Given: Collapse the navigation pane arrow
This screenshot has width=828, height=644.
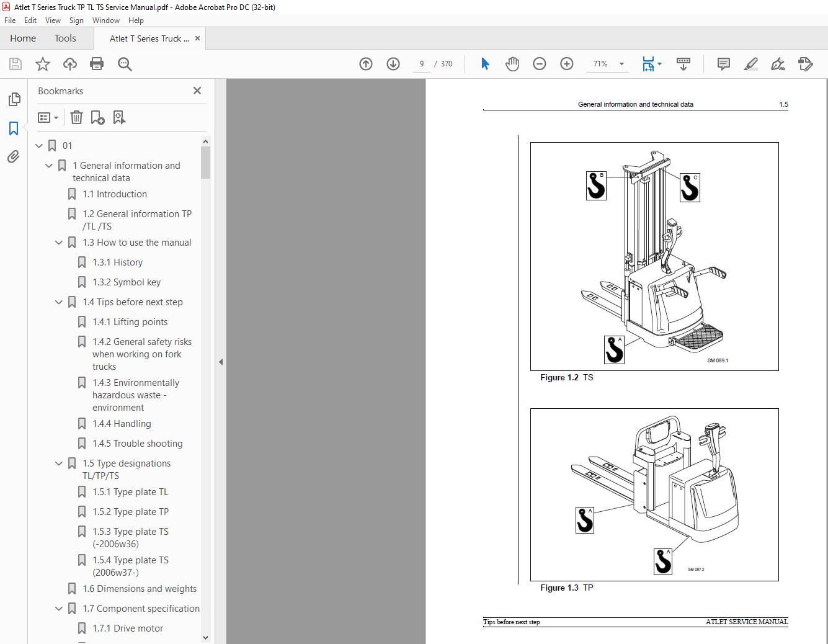Looking at the screenshot, I should (x=221, y=362).
